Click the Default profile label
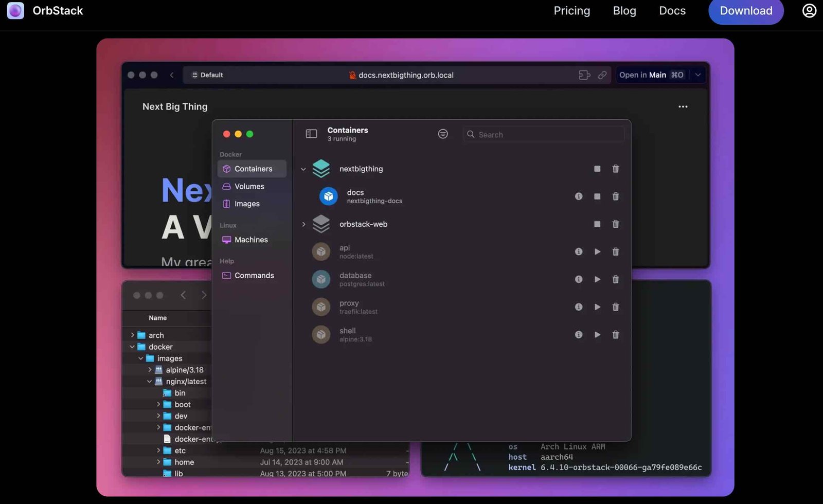 click(207, 75)
